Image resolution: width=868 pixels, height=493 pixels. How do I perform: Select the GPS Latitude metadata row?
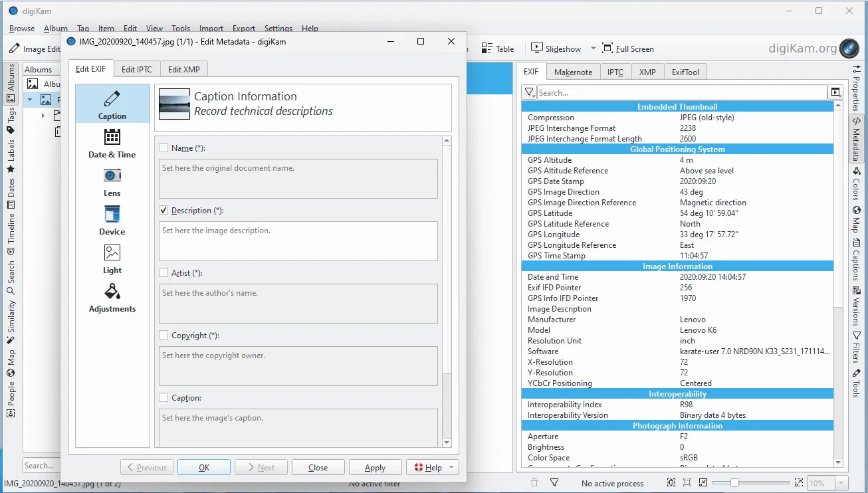pyautogui.click(x=677, y=213)
